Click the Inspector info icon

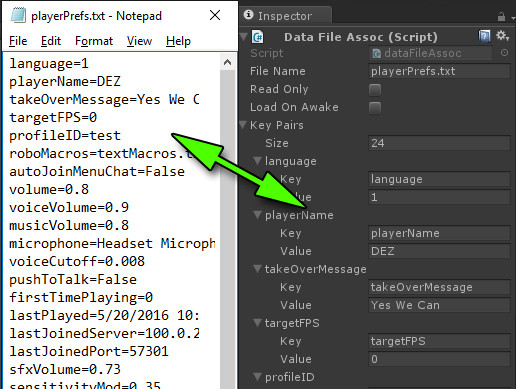click(x=248, y=15)
